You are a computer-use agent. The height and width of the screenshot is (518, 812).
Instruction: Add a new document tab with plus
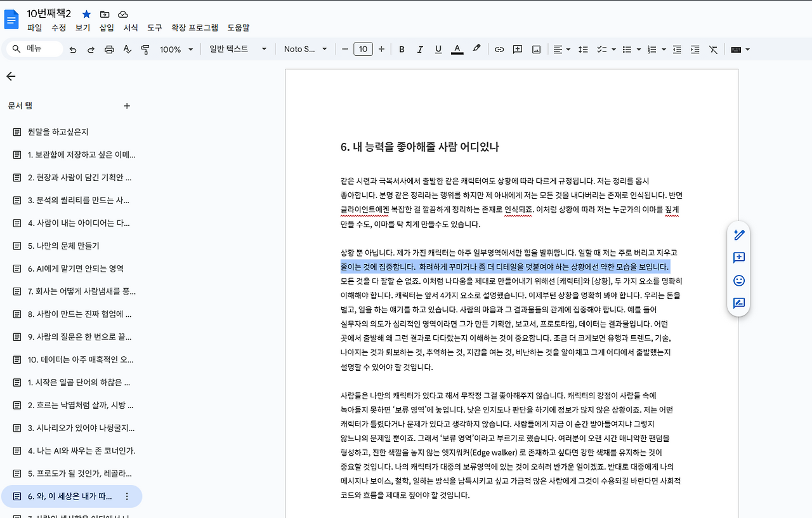click(127, 106)
